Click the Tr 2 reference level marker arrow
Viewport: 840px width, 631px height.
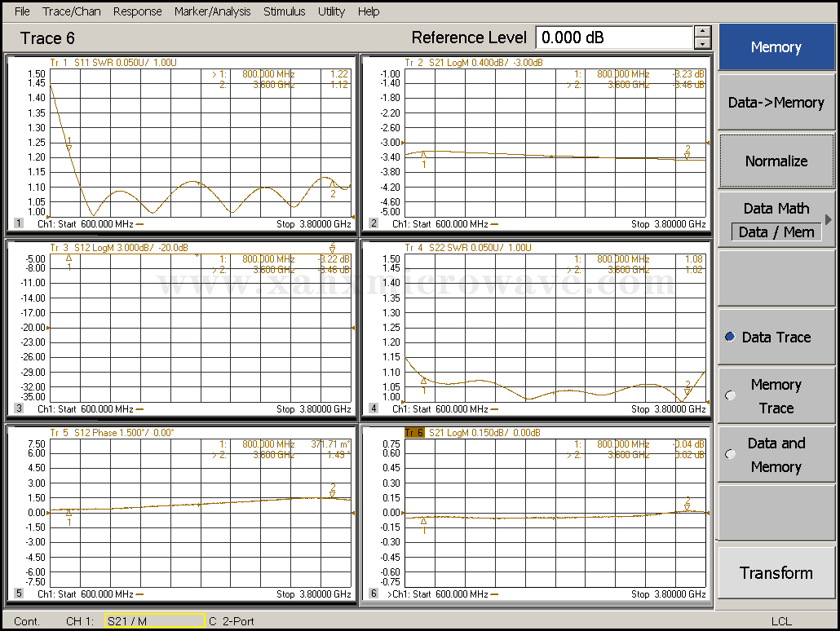tap(403, 143)
